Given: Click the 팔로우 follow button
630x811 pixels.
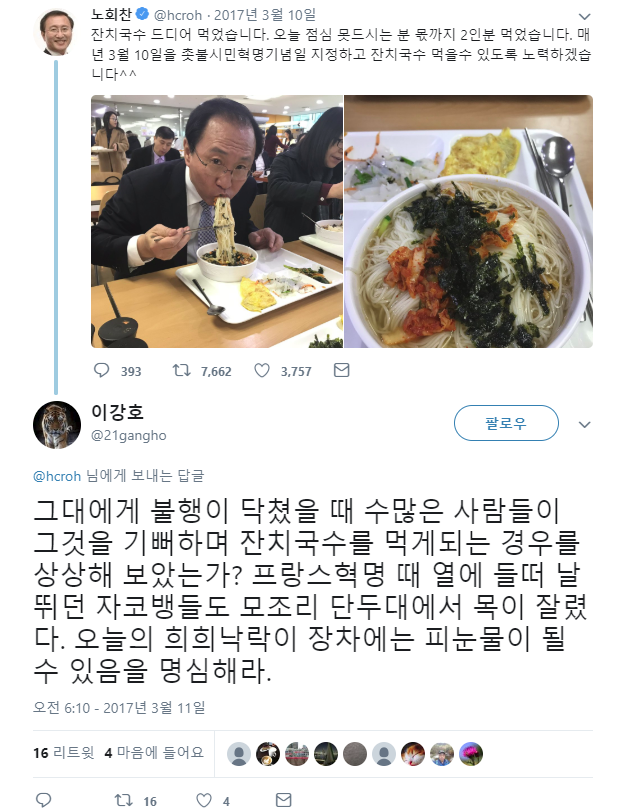Looking at the screenshot, I should (x=506, y=423).
